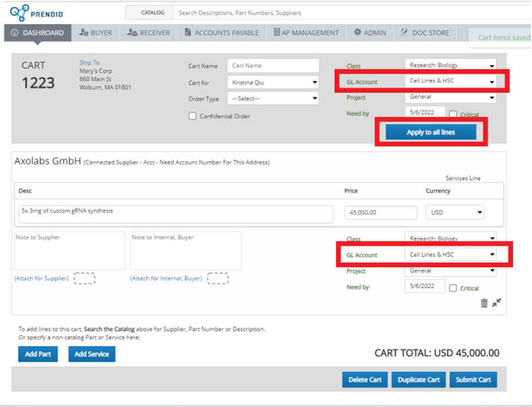Image resolution: width=532 pixels, height=407 pixels.
Task: Open the Admin gear menu
Action: pos(369,33)
